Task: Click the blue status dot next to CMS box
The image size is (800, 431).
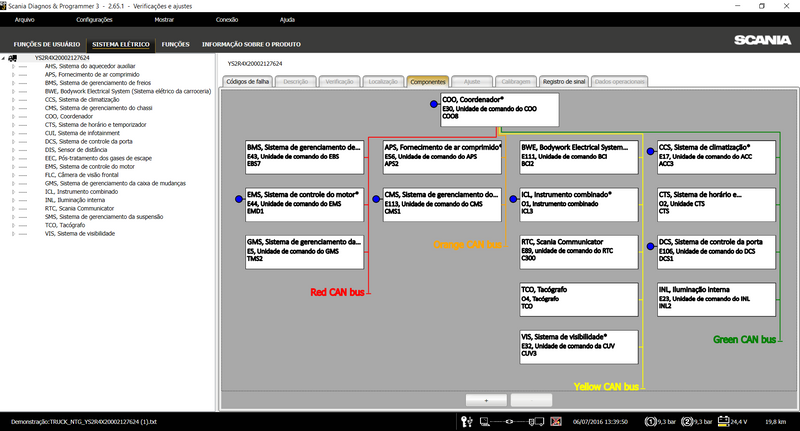Action: (x=376, y=199)
